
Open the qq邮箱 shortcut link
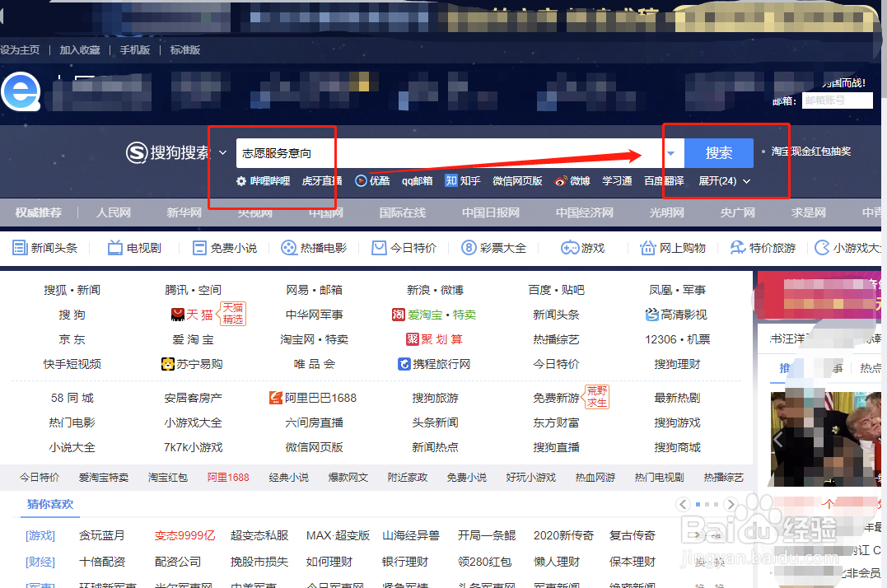point(418,181)
